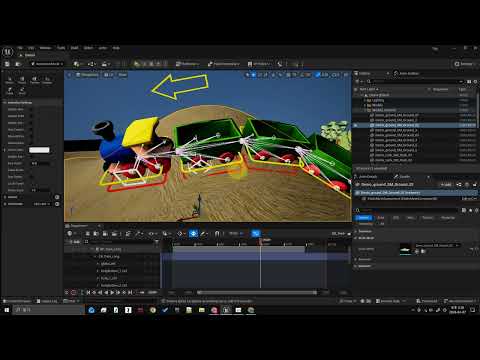The height and width of the screenshot is (360, 480).
Task: Switch to the Anim Outliner tab
Action: pyautogui.click(x=406, y=73)
